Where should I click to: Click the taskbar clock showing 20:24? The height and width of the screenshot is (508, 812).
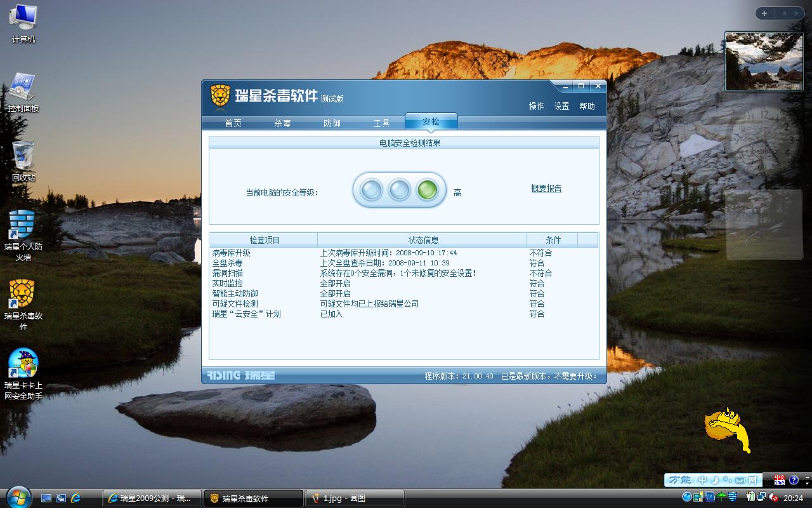tap(793, 498)
